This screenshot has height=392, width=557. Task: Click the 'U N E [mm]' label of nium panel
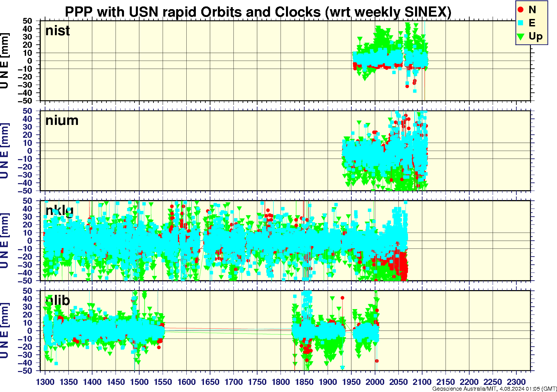(x=4, y=151)
